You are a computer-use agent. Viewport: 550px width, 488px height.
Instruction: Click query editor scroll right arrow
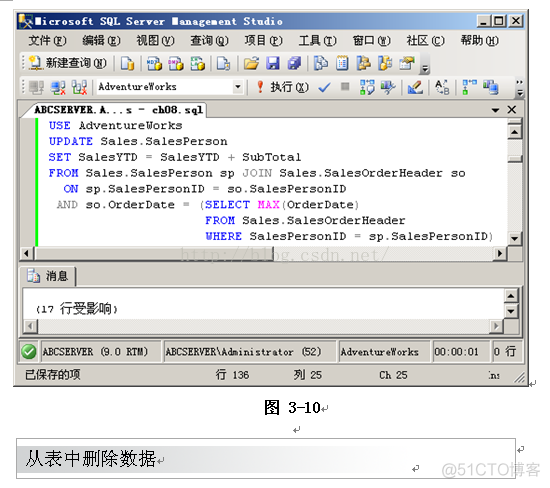500,253
